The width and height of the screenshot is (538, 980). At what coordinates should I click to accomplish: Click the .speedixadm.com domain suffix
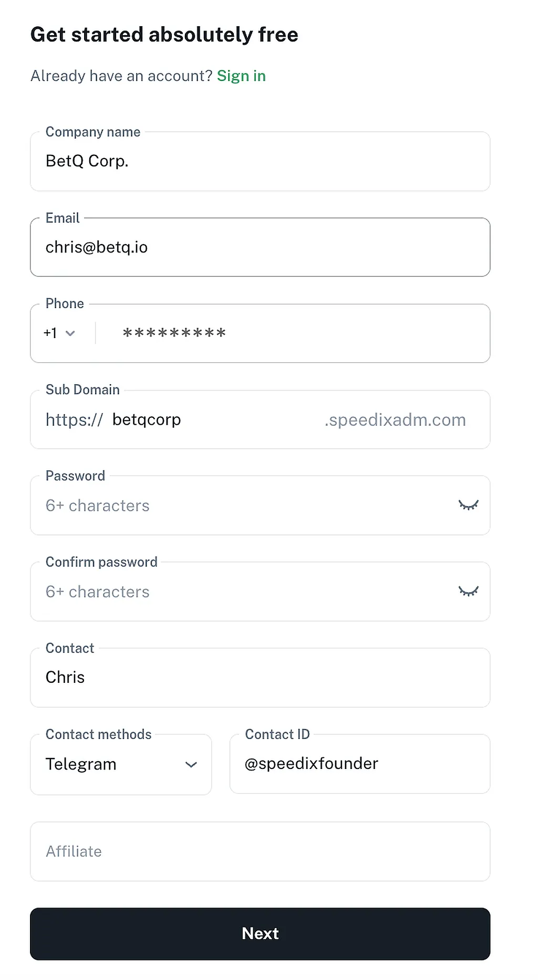coord(395,420)
